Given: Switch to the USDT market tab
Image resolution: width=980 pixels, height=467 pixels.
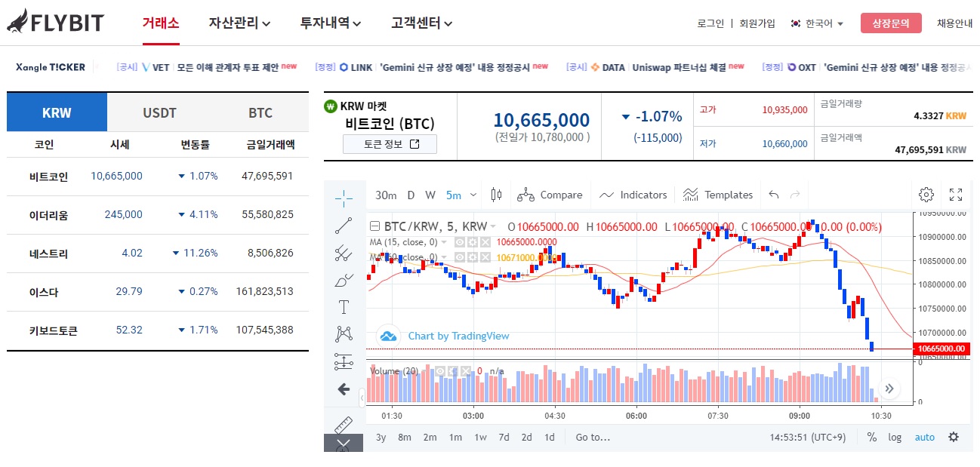Looking at the screenshot, I should [x=157, y=112].
